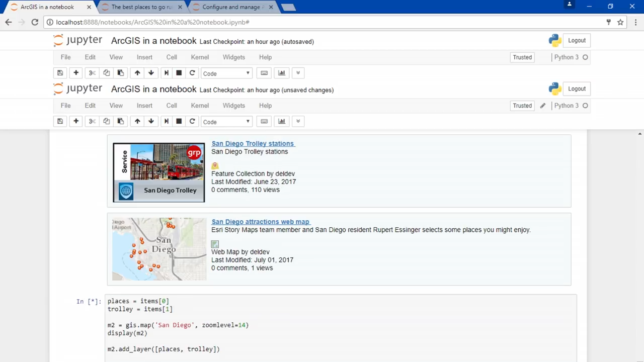This screenshot has width=644, height=362.
Task: Cut selected cells with scissors icon
Action: pos(92,121)
